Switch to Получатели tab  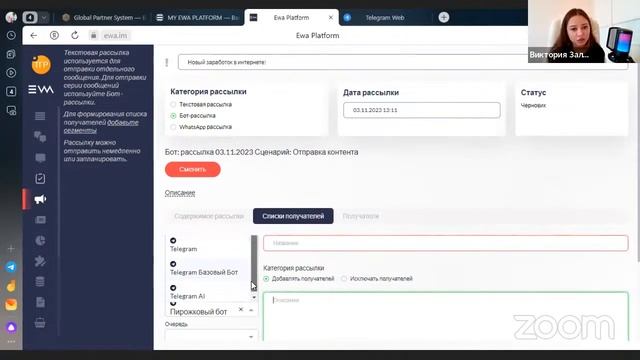tap(360, 216)
